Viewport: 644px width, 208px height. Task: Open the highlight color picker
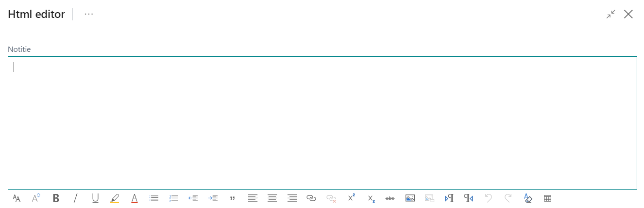pyautogui.click(x=115, y=198)
